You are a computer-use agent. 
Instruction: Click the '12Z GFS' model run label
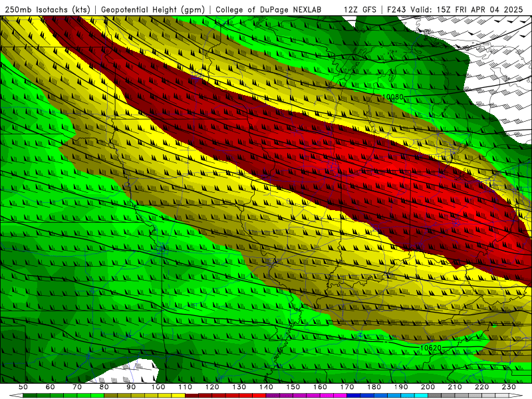click(x=360, y=9)
